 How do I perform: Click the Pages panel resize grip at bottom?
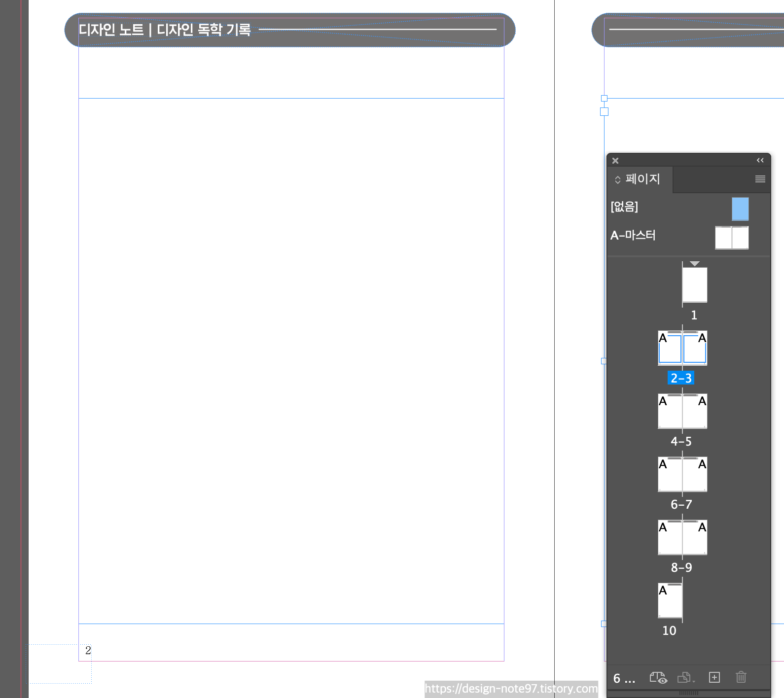tap(689, 693)
